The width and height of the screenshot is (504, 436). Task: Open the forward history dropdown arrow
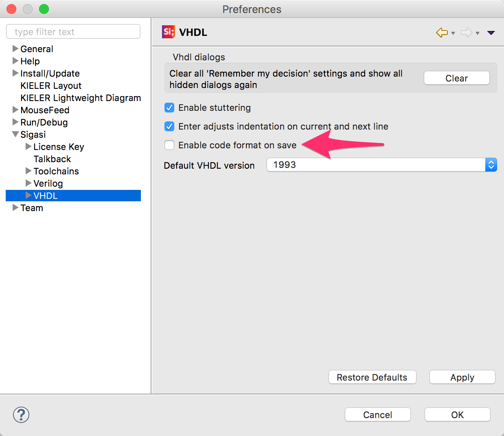pos(478,33)
